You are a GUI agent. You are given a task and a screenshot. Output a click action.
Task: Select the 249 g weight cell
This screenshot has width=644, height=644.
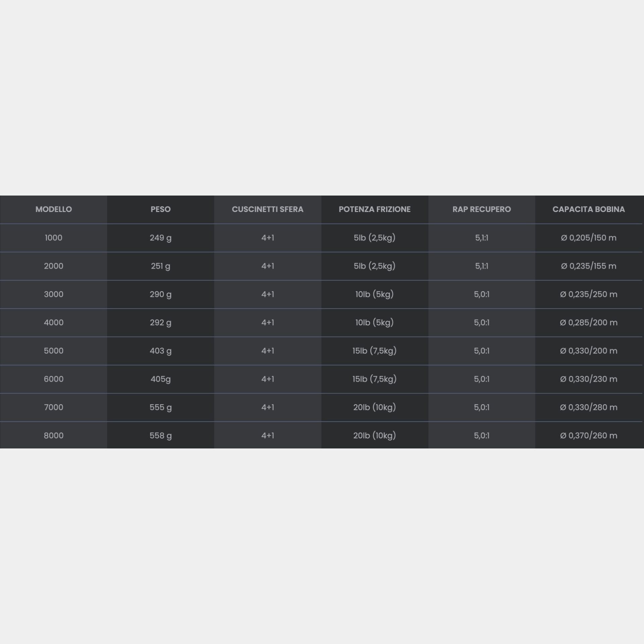(161, 238)
